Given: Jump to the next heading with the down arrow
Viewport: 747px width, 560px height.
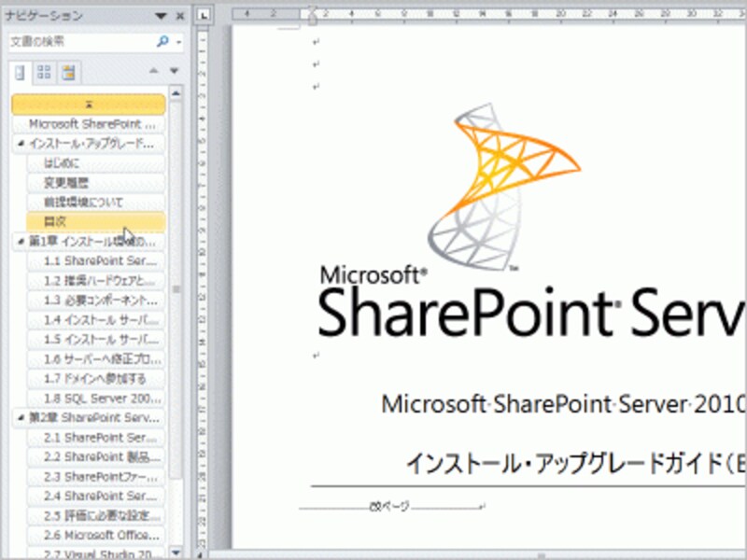Looking at the screenshot, I should pos(174,71).
